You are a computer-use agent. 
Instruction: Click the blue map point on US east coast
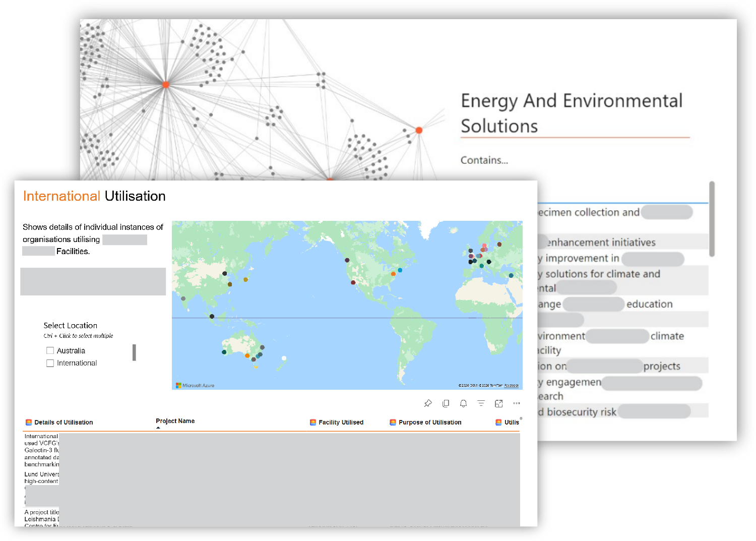click(400, 270)
